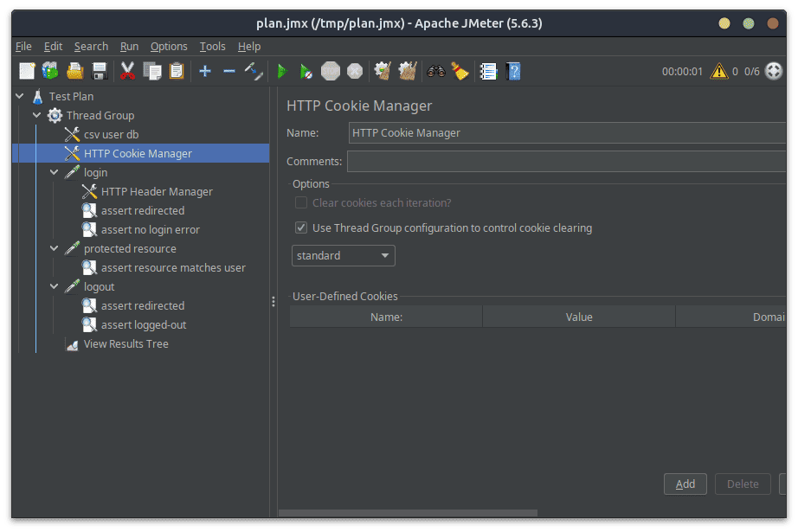Viewport: 798px width, 532px height.
Task: Click the Save floppy disk icon
Action: pos(99,71)
